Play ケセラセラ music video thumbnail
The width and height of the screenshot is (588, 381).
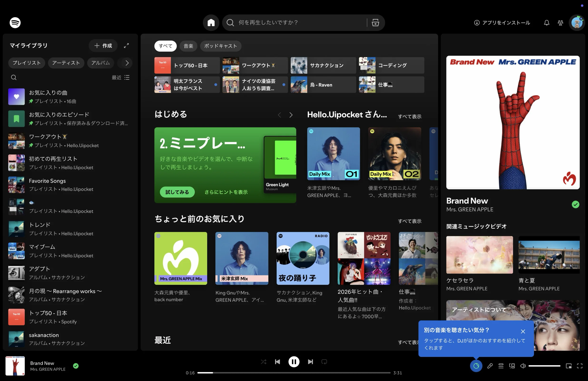pyautogui.click(x=479, y=255)
